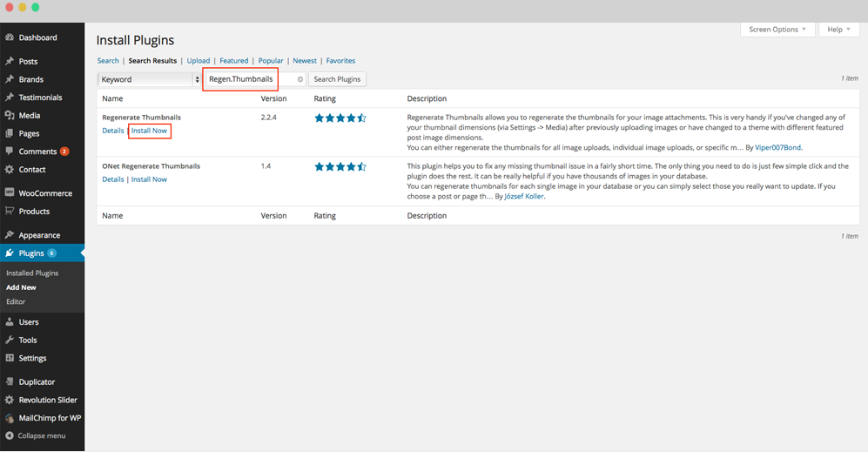
Task: Expand the Help dropdown tab
Action: pyautogui.click(x=838, y=30)
